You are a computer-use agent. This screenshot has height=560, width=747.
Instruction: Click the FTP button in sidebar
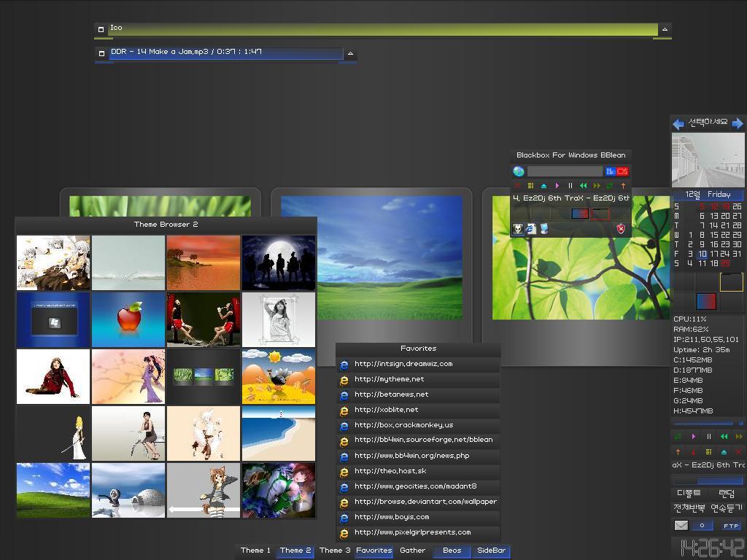(731, 525)
